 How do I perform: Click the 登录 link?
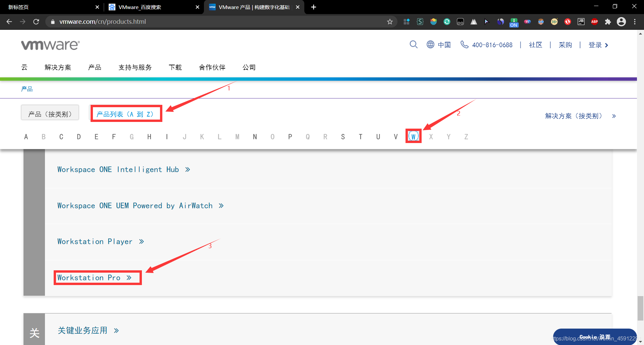click(598, 45)
